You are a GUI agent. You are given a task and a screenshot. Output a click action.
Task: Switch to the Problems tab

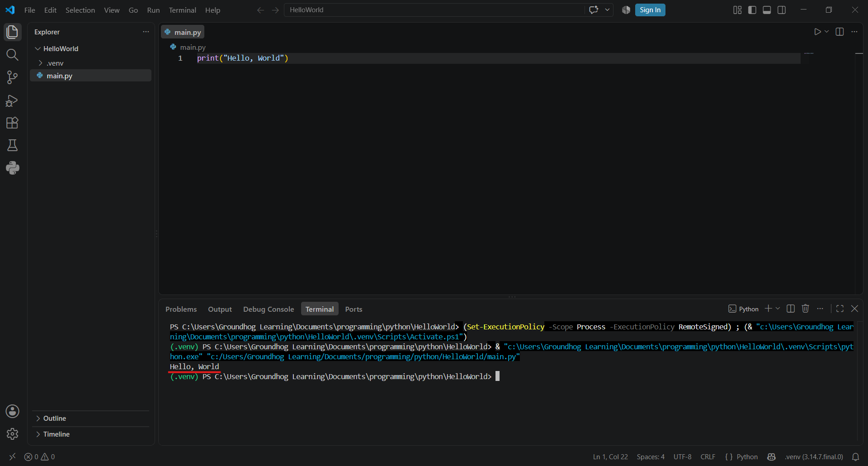tap(181, 309)
